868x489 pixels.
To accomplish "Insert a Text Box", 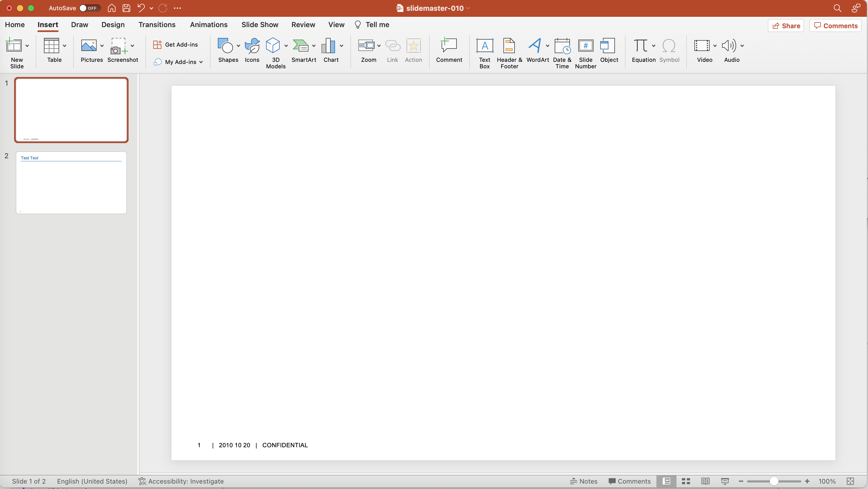I will (x=484, y=53).
